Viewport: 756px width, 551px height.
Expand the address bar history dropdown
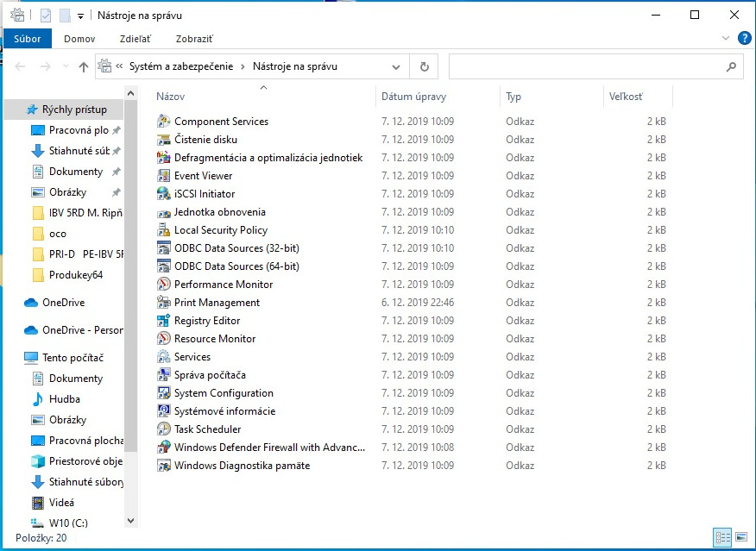(x=396, y=67)
